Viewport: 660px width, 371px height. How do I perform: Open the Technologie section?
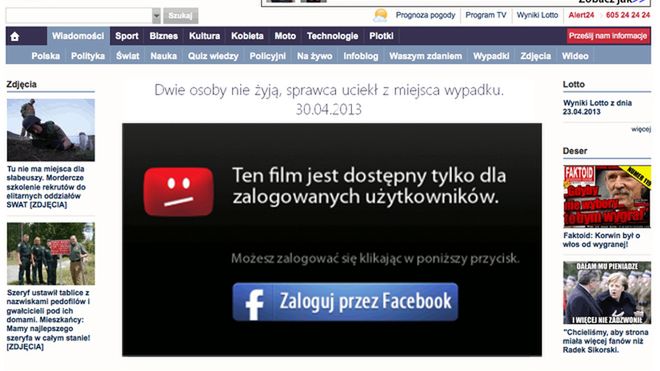pos(333,36)
